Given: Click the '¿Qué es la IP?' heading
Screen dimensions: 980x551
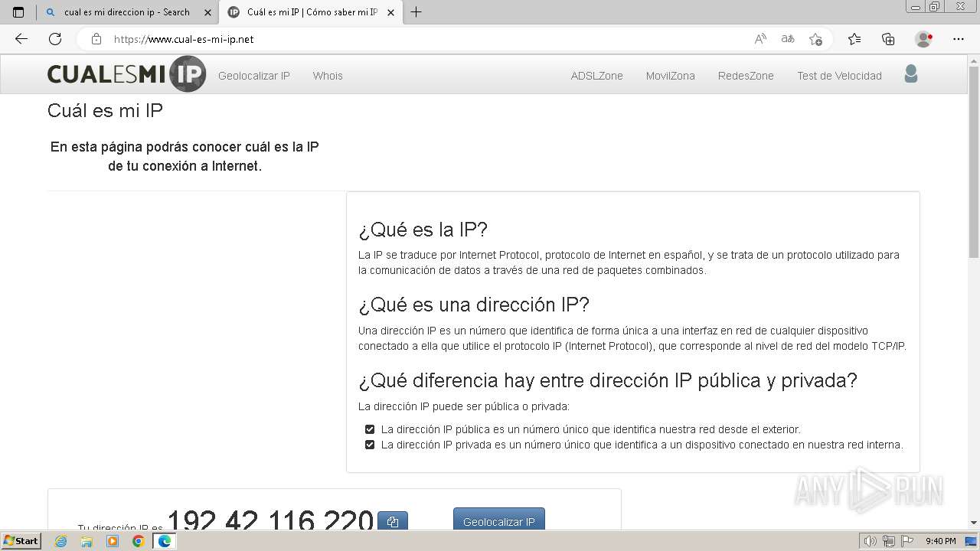Looking at the screenshot, I should pyautogui.click(x=423, y=230).
